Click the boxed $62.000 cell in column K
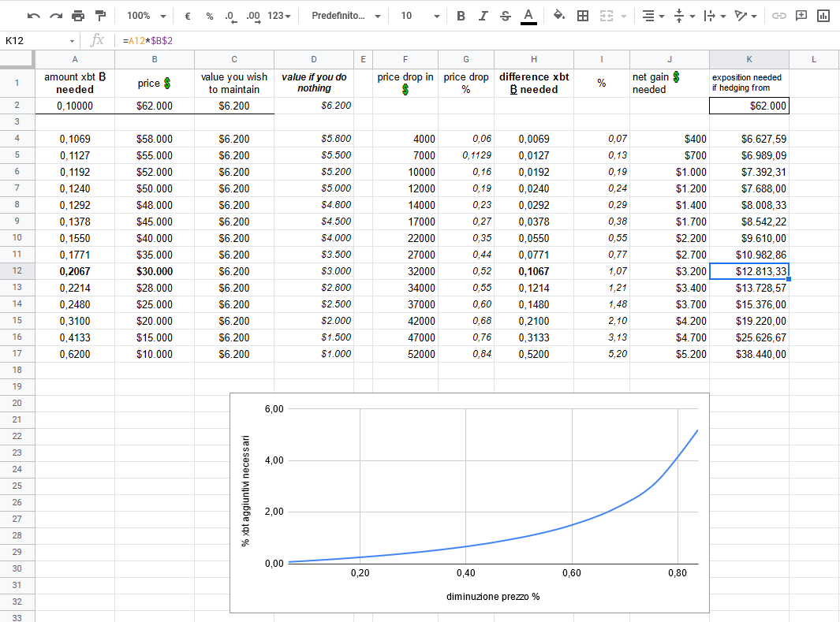The image size is (840, 622). [x=749, y=106]
